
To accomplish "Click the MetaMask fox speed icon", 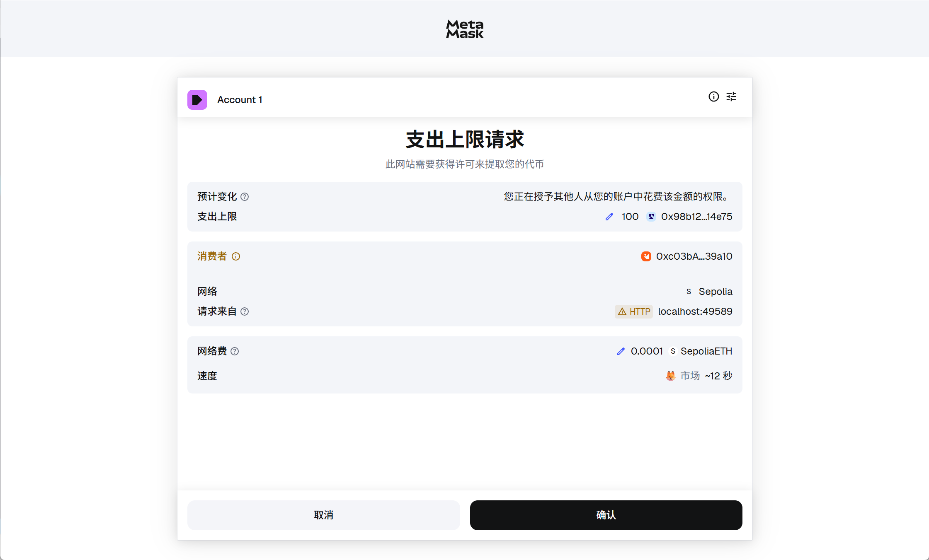I will 670,376.
